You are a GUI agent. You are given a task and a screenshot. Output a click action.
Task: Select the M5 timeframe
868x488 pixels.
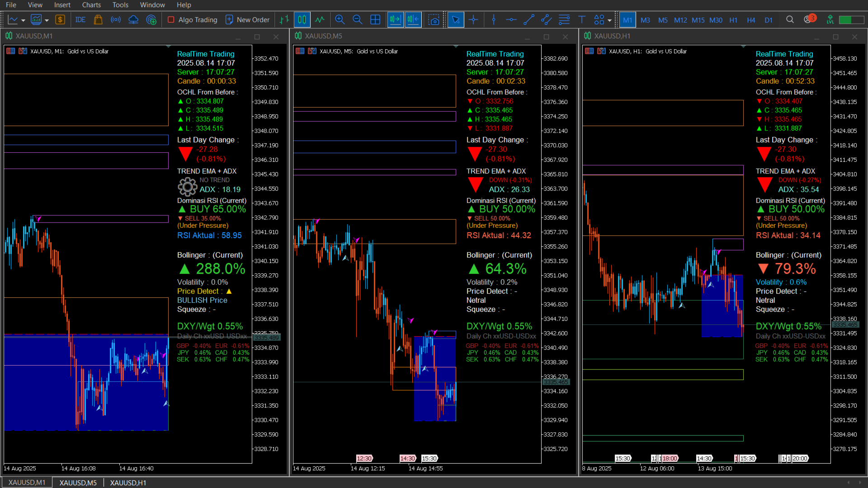coord(663,20)
